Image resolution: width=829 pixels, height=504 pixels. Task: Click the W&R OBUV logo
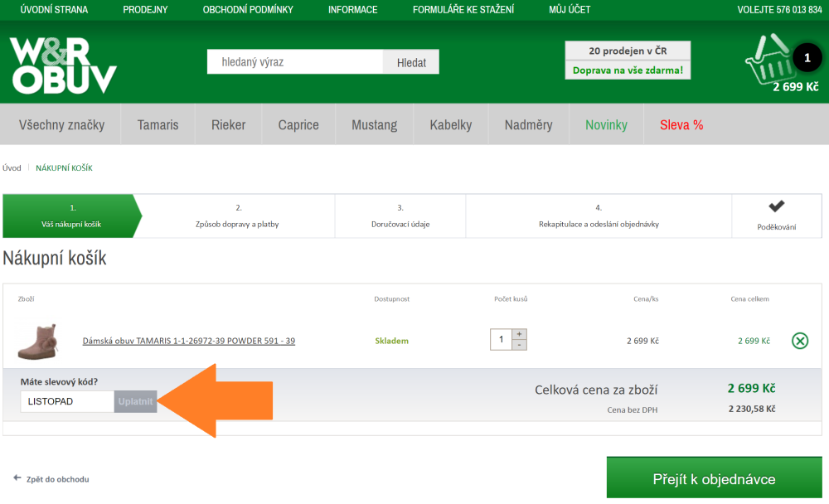[x=64, y=65]
